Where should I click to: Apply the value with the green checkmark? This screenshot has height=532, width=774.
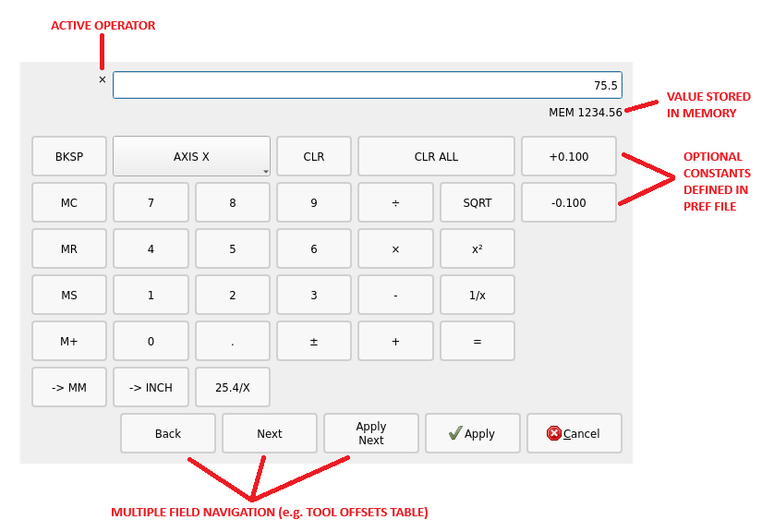point(472,433)
